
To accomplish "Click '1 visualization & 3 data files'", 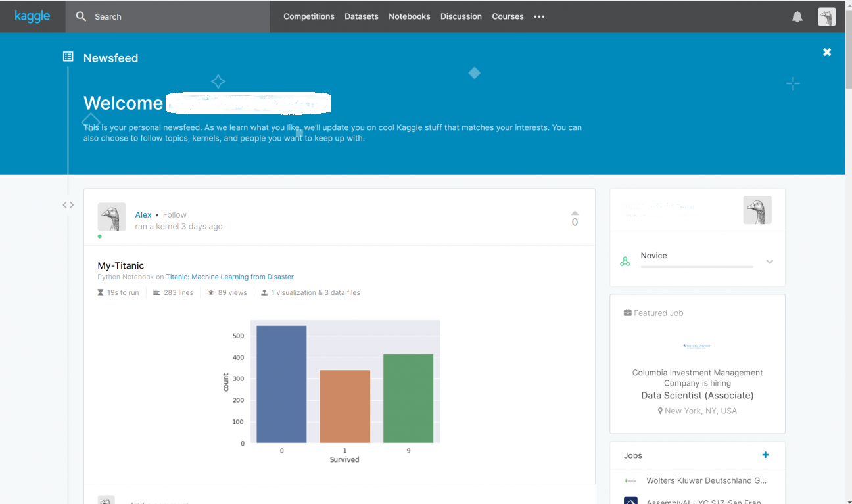I will tap(316, 292).
